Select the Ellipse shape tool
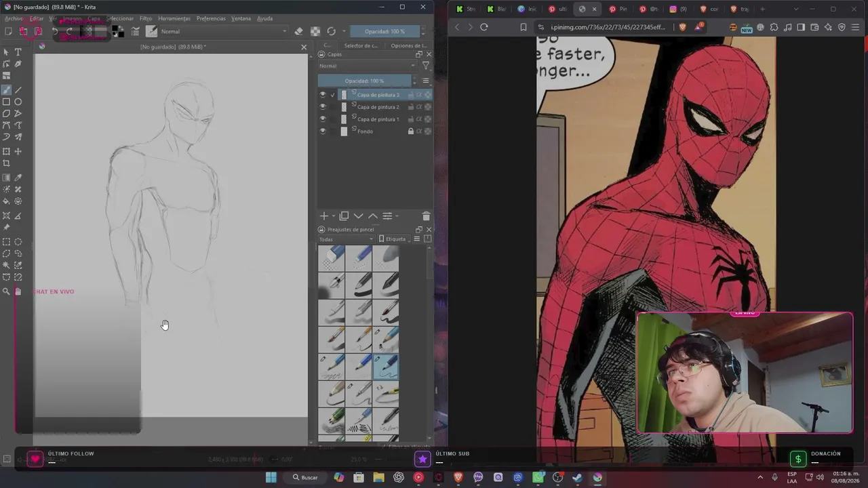 (x=18, y=102)
